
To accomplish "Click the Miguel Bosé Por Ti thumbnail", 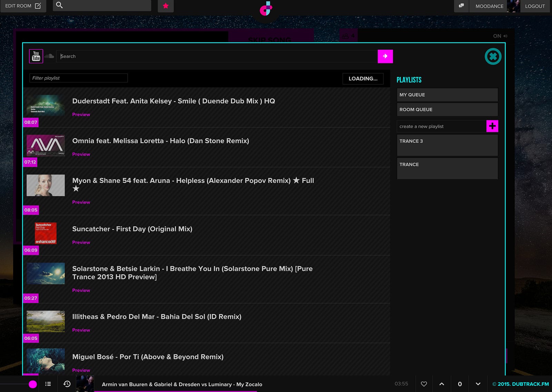I will click(46, 361).
